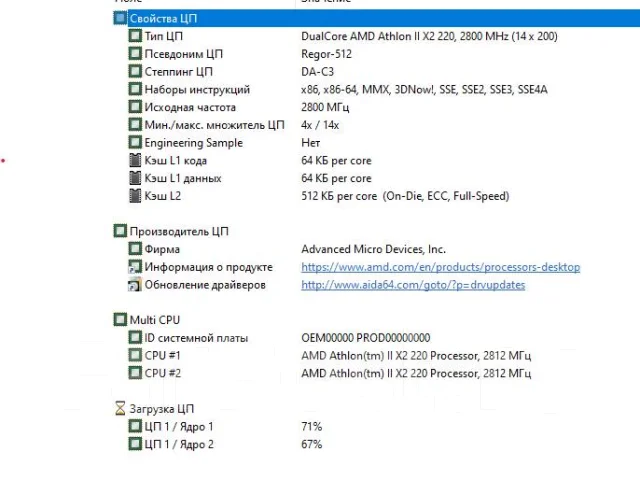Viewport: 640px width, 494px height.
Task: Select the Исходная частота field label
Action: [190, 107]
